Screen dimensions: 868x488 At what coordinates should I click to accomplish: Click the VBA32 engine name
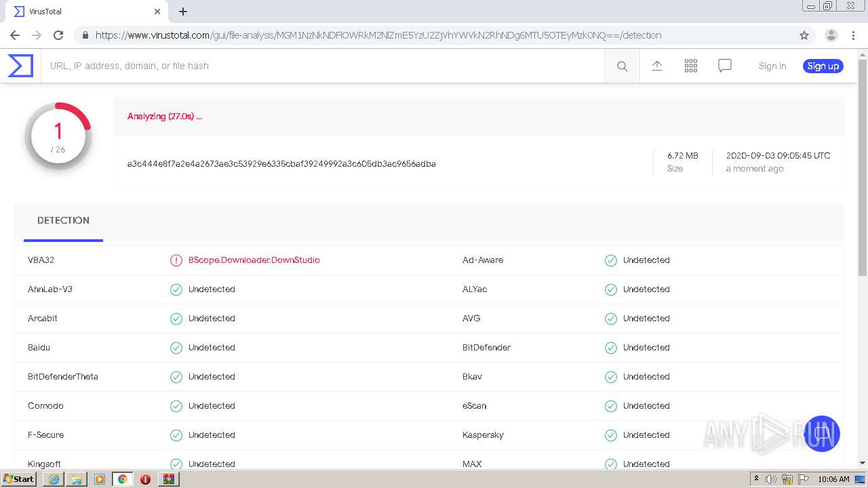(x=41, y=260)
